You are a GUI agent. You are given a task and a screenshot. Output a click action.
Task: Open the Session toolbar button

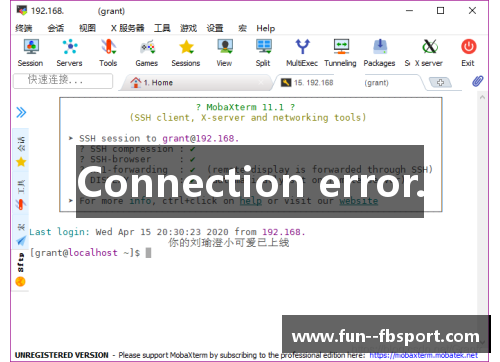(30, 53)
